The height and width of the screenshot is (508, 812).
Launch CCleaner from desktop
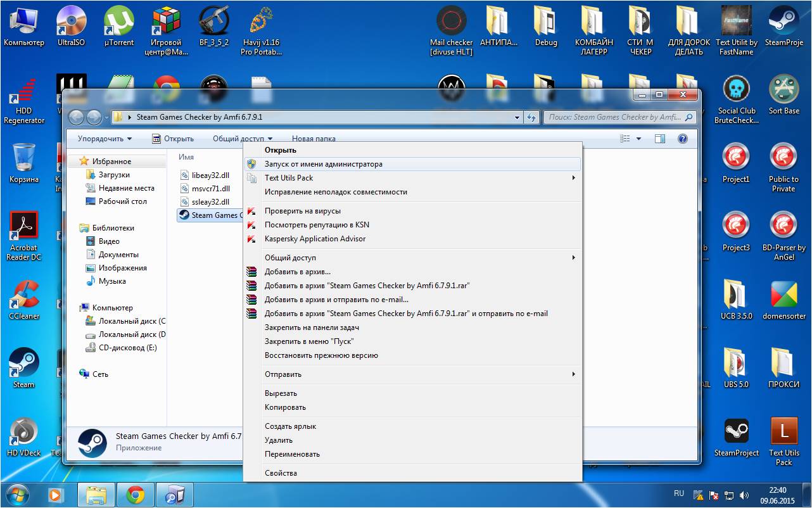coord(24,300)
